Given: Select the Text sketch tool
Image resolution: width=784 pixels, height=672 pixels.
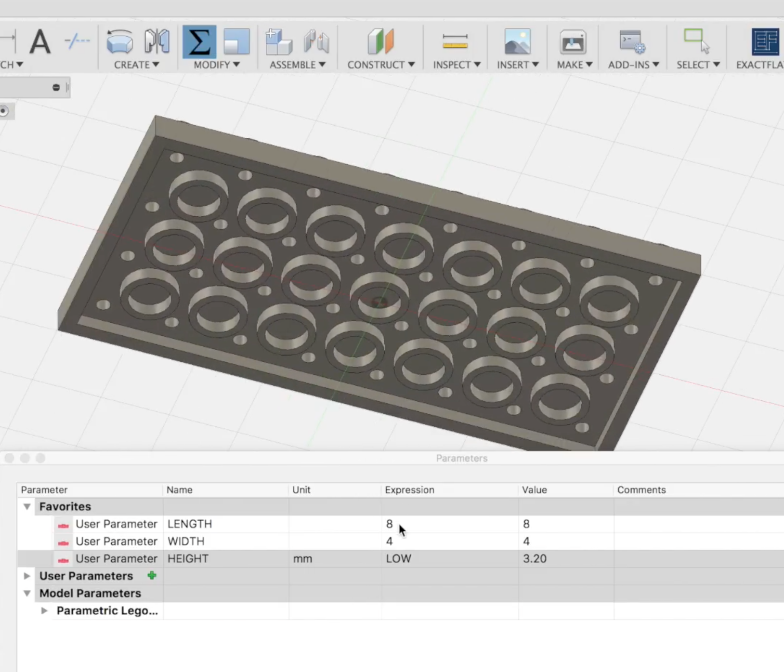Looking at the screenshot, I should [40, 42].
